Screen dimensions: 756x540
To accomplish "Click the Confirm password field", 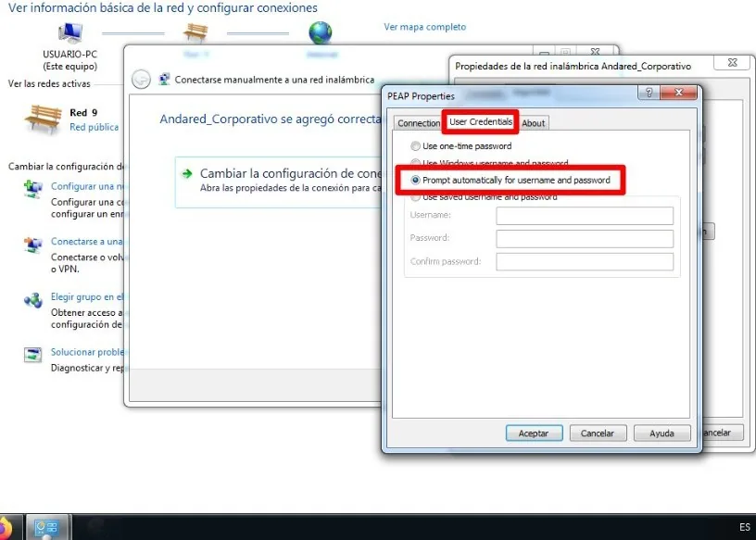I will [585, 262].
